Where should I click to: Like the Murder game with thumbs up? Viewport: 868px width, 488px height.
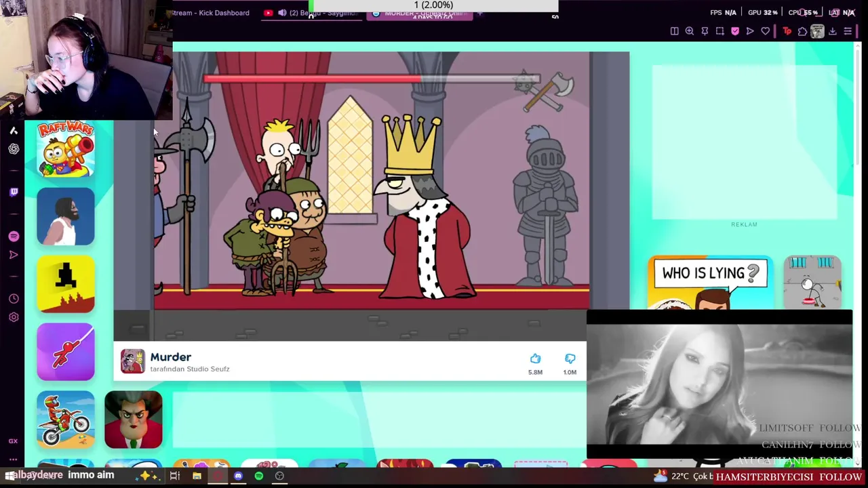pyautogui.click(x=535, y=359)
